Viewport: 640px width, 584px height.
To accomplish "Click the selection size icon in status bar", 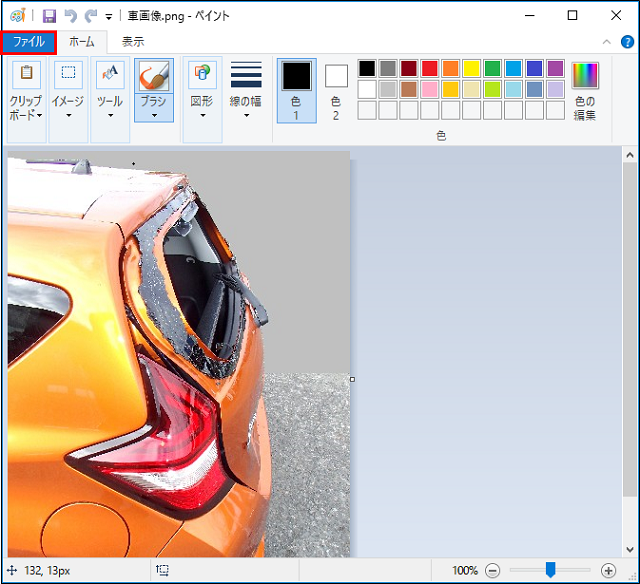I will (x=162, y=570).
